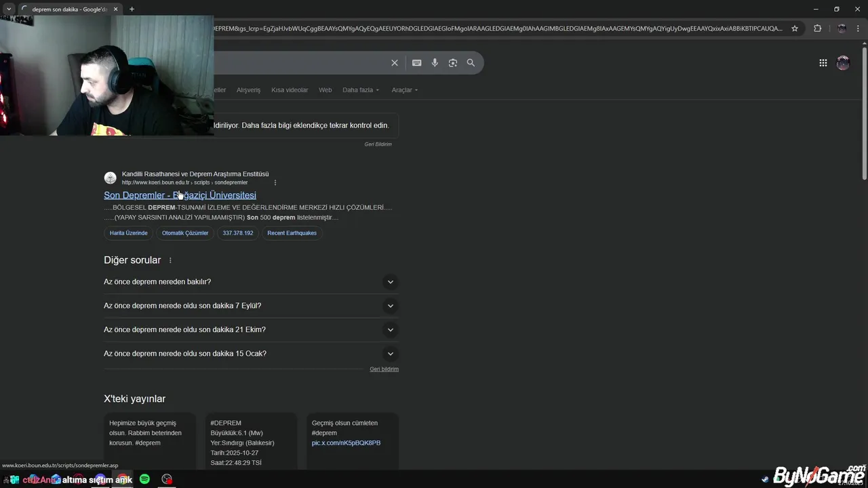The height and width of the screenshot is (488, 868).
Task: Open the 'Geçmiş olsun cümleten' X post card
Action: [353, 443]
